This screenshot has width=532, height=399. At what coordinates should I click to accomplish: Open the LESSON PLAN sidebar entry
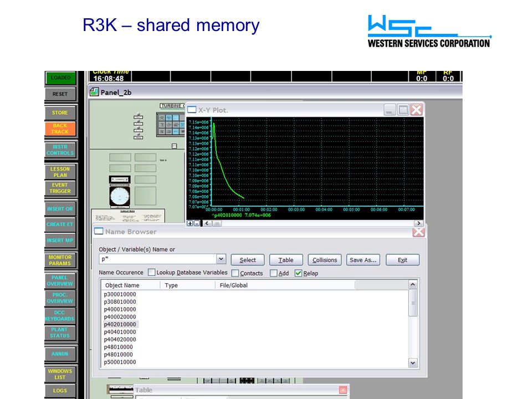(x=60, y=172)
